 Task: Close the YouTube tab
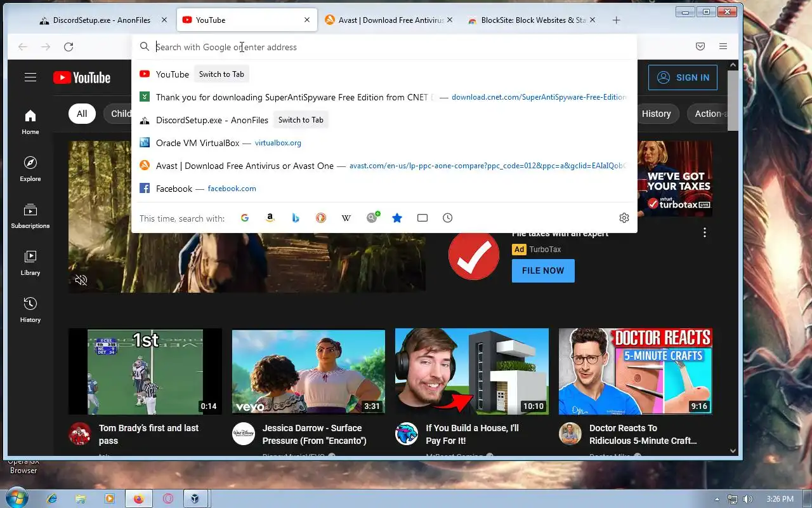307,20
